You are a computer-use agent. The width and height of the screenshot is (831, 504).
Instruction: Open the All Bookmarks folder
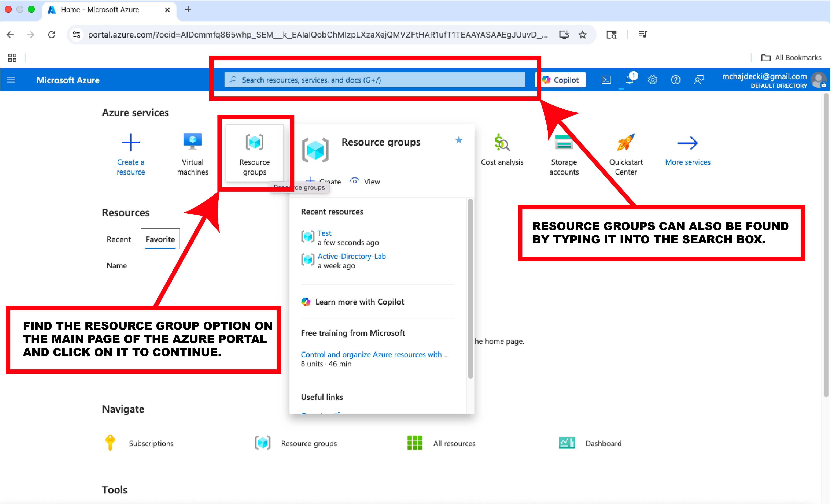click(x=791, y=58)
